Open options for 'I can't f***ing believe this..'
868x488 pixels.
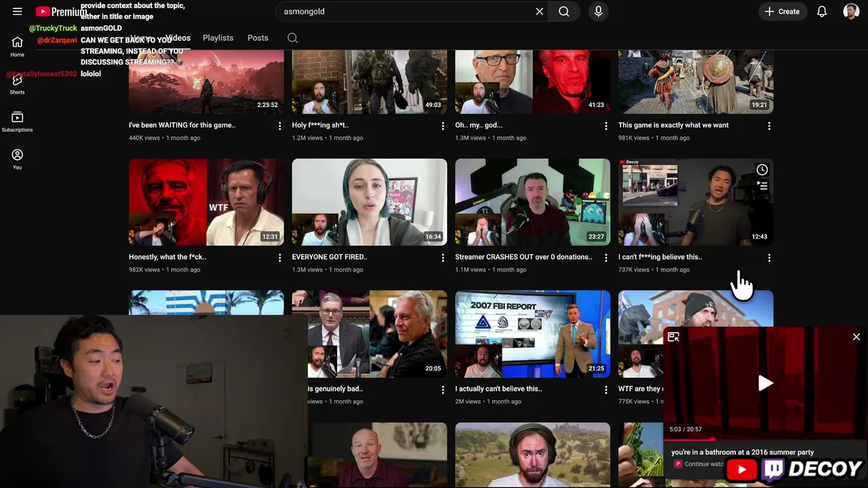pos(769,258)
